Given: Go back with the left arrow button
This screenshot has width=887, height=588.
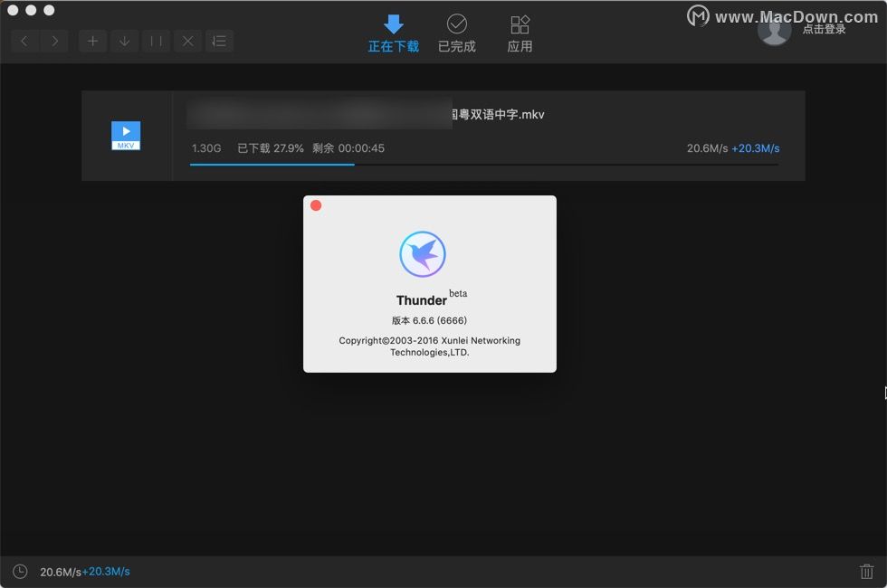Looking at the screenshot, I should pos(24,41).
